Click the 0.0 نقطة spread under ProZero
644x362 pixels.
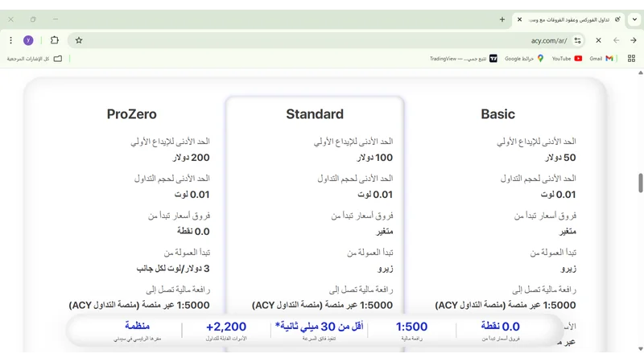point(193,232)
